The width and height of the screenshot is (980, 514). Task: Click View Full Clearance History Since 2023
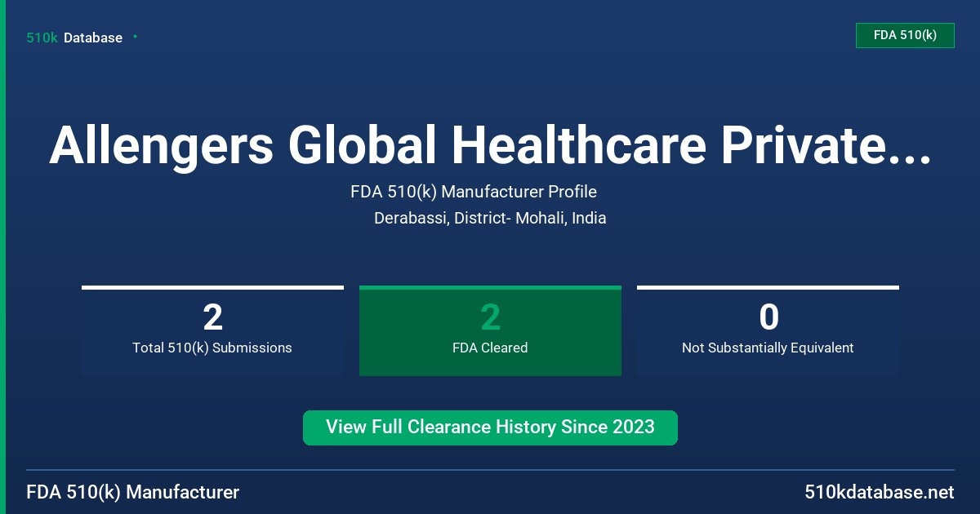coord(490,428)
